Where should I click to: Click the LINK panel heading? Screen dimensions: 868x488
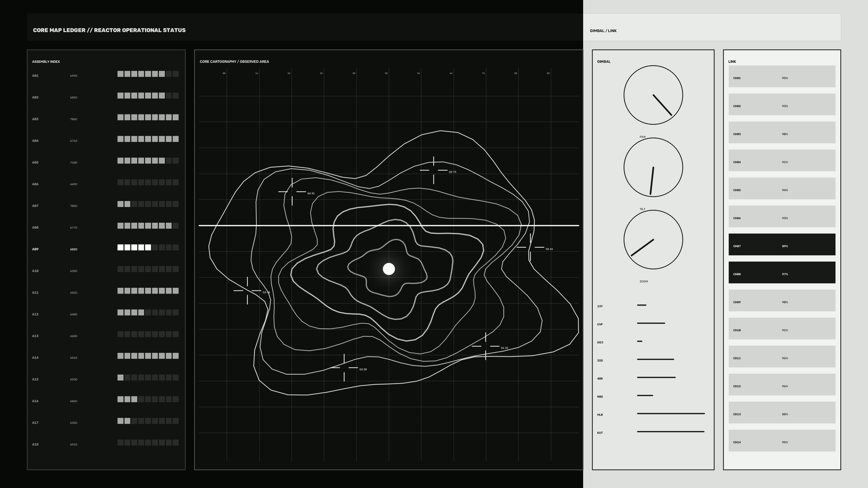pos(732,62)
